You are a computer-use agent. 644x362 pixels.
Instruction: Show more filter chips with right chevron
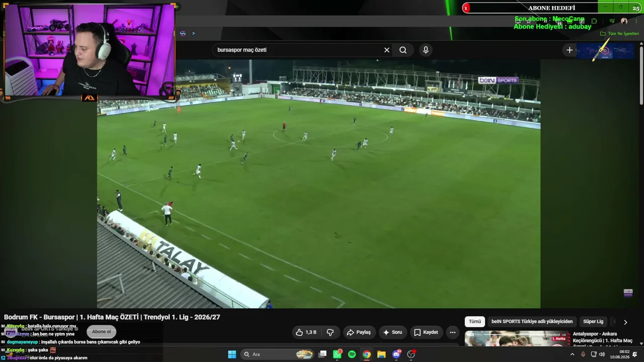[625, 322]
